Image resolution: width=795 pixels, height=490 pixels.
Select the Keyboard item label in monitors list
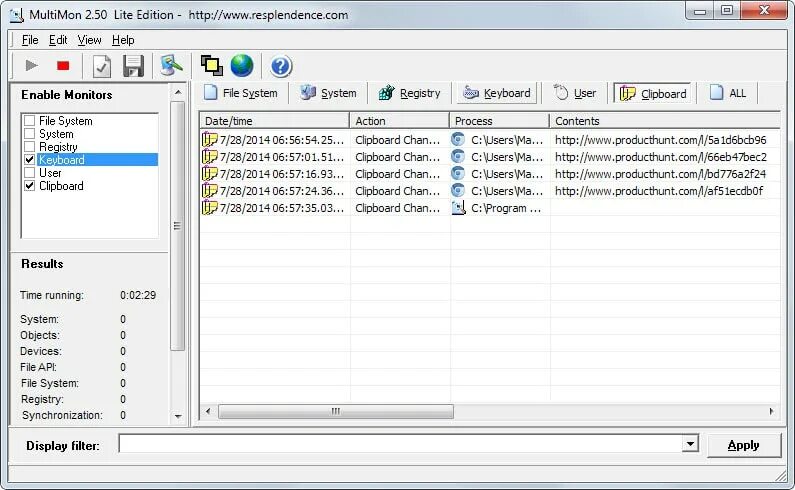point(61,160)
